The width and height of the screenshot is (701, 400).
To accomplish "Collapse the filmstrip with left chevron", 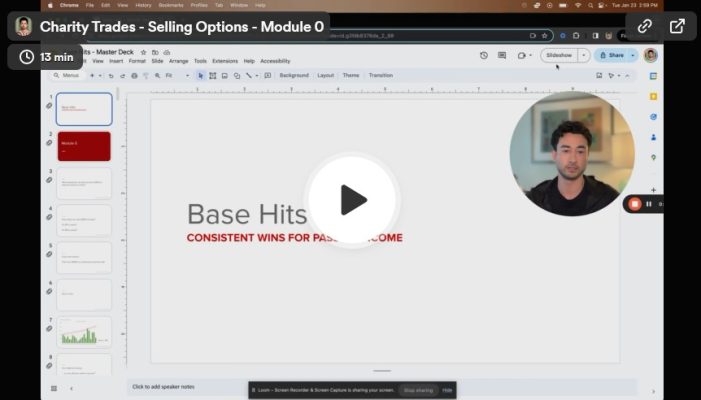I will (72, 388).
